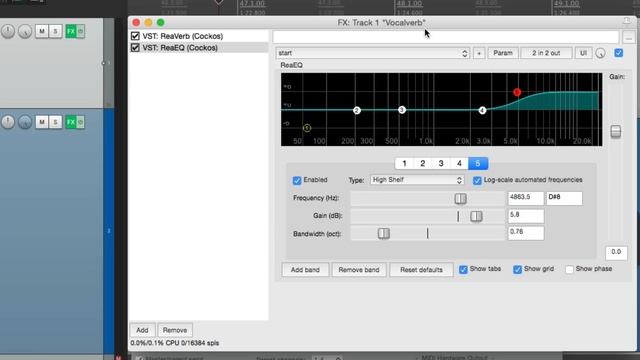Select band tab 5

(x=478, y=163)
